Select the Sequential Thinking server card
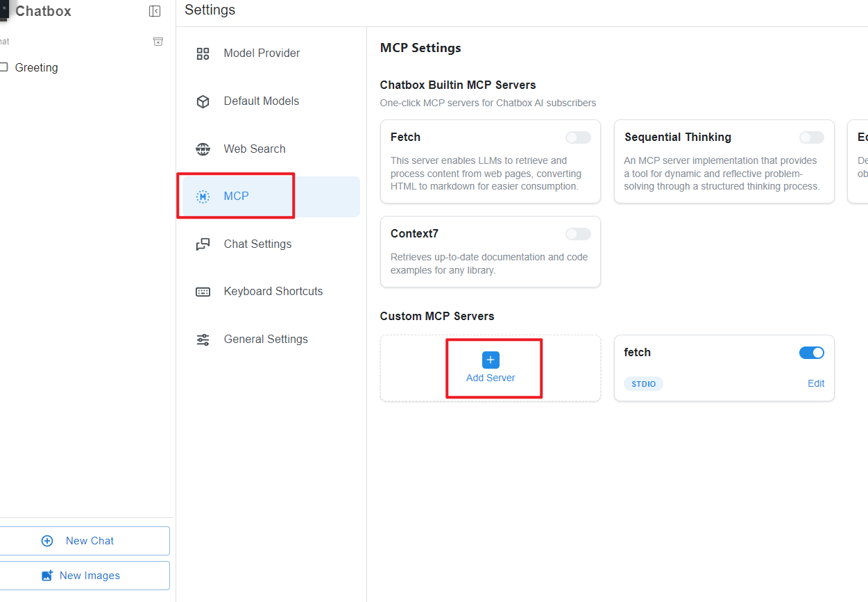Image resolution: width=868 pixels, height=602 pixels. [724, 161]
